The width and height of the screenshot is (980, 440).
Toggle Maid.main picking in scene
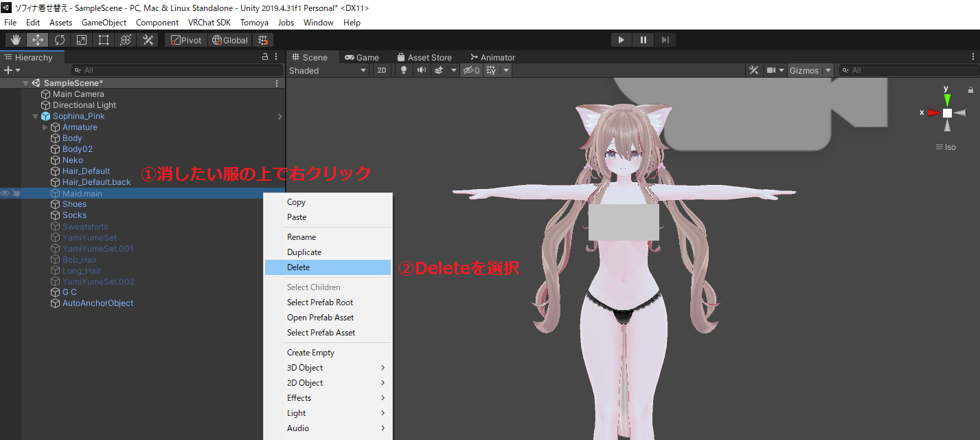click(x=15, y=193)
